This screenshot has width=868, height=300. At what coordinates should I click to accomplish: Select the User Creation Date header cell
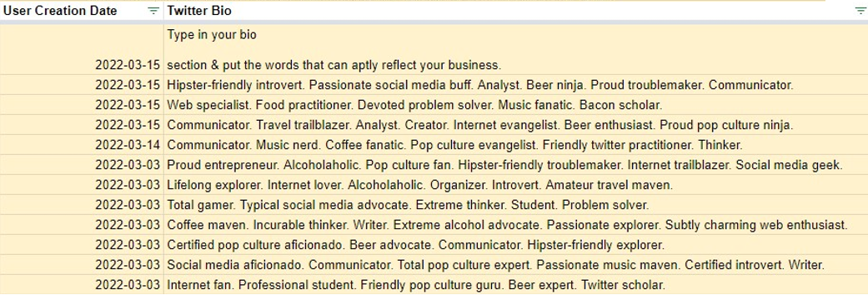(x=82, y=11)
